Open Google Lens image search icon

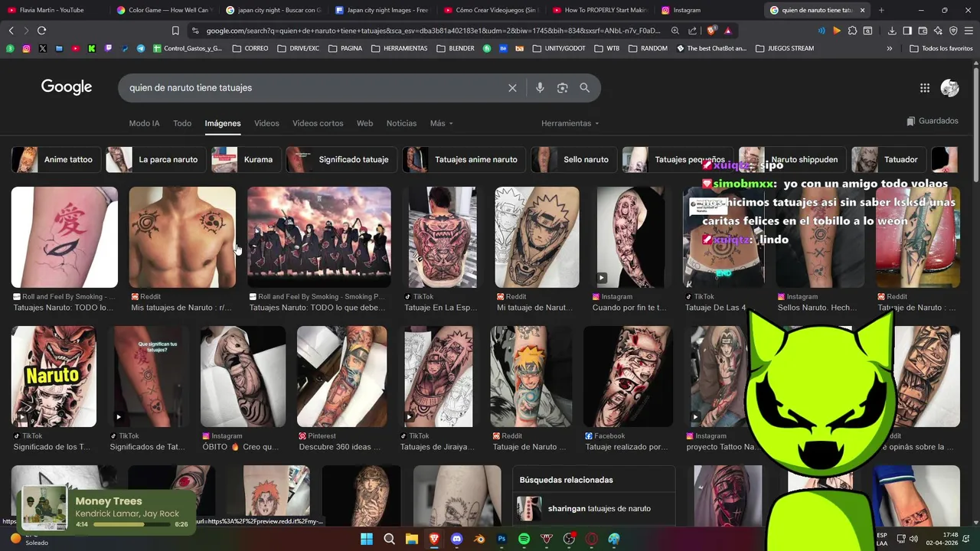[x=562, y=88]
